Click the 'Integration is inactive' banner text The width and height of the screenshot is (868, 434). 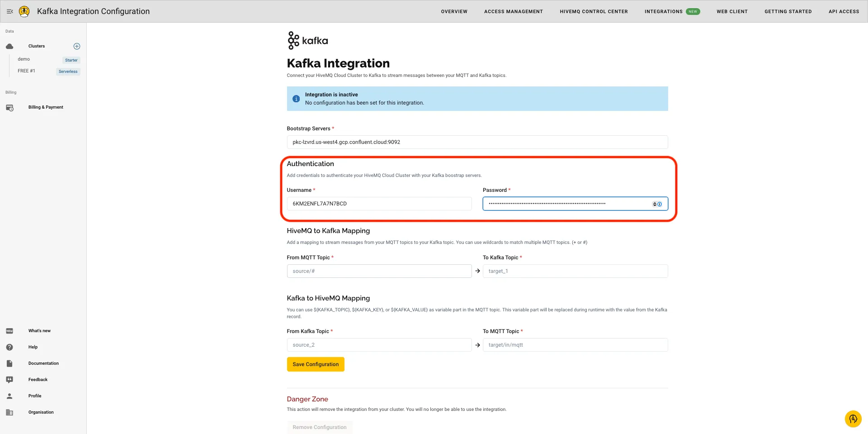tap(331, 95)
